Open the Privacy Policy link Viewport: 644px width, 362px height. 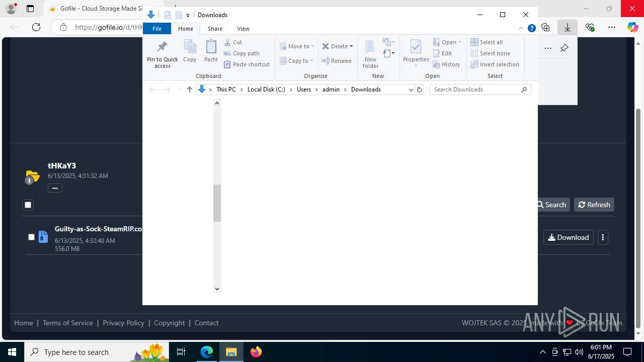point(123,323)
